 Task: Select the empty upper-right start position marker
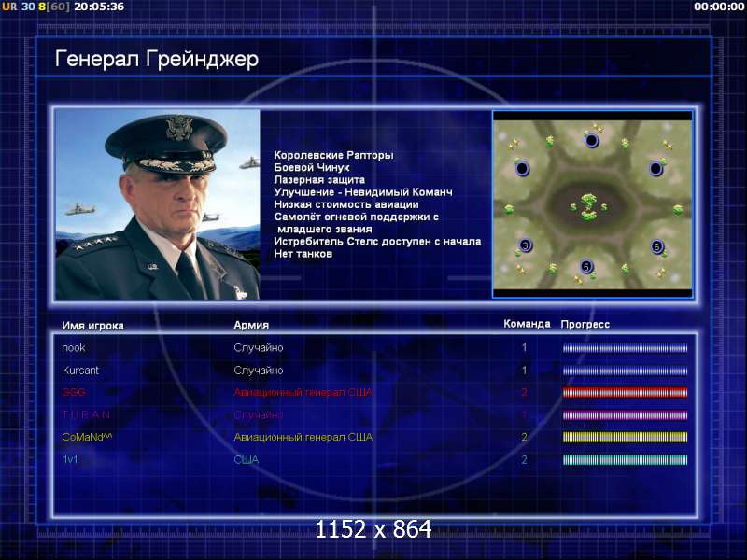655,169
